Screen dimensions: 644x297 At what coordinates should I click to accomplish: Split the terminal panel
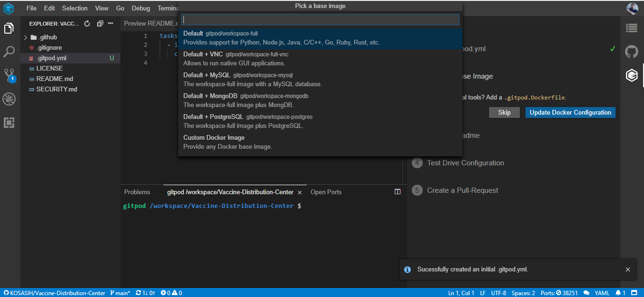[x=398, y=192]
